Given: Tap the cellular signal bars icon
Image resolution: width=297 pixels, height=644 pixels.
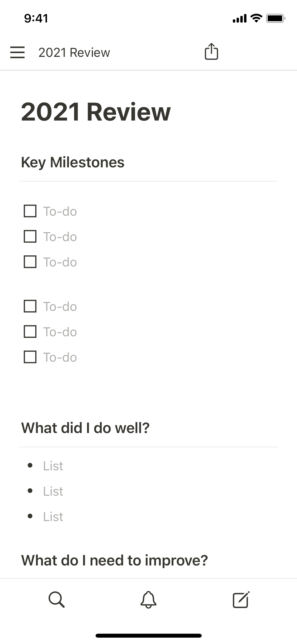Looking at the screenshot, I should [239, 19].
